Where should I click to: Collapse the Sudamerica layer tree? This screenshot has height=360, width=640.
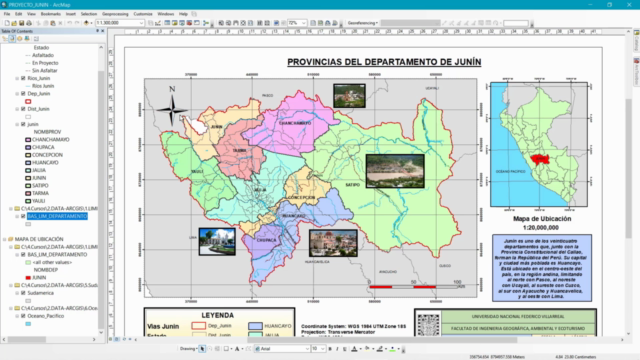point(17,293)
